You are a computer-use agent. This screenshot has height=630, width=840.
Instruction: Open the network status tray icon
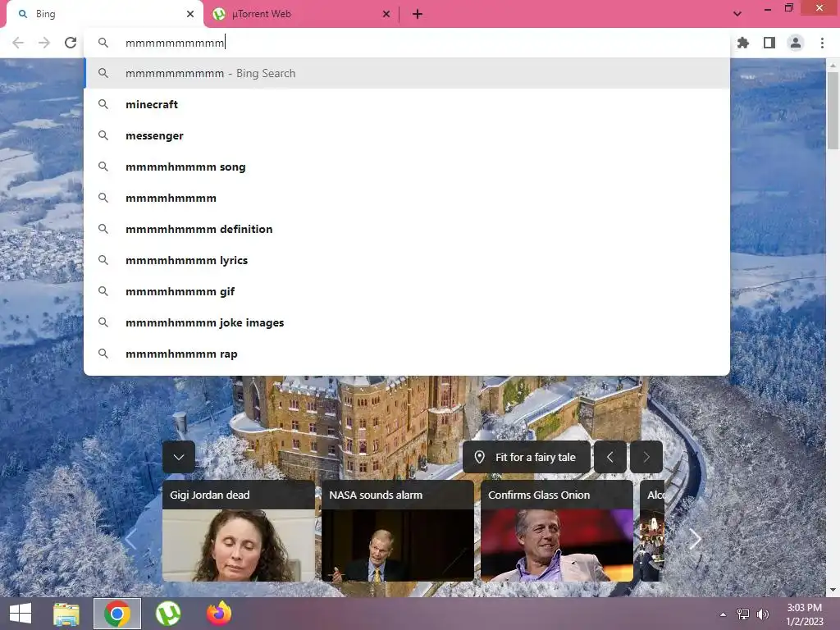point(743,614)
